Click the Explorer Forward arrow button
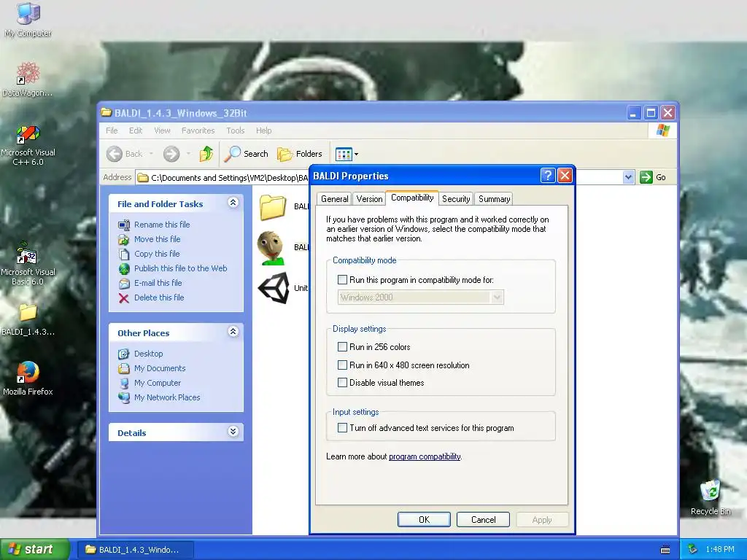 point(171,154)
